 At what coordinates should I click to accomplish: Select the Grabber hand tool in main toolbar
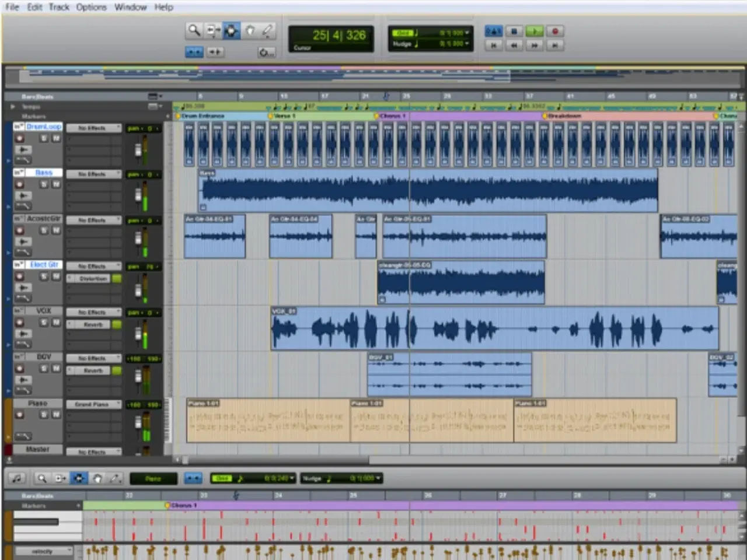[250, 30]
